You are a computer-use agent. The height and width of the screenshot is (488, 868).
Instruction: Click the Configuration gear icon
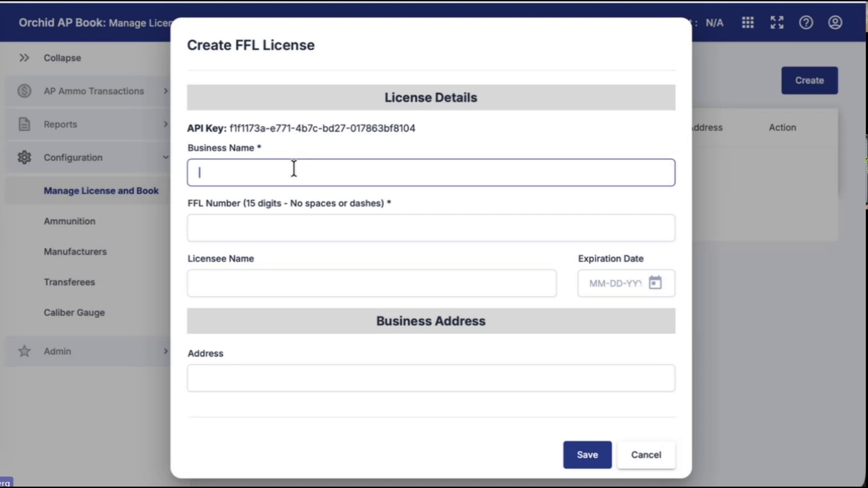point(24,157)
